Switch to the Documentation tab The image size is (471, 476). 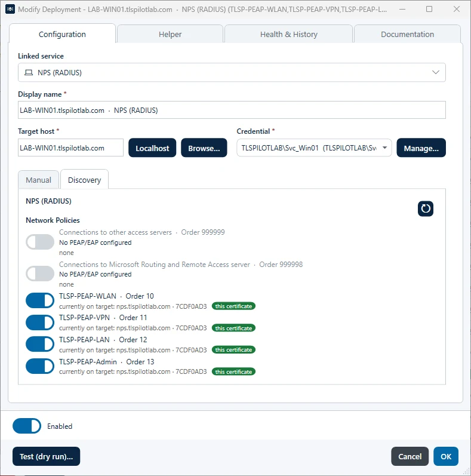point(407,34)
